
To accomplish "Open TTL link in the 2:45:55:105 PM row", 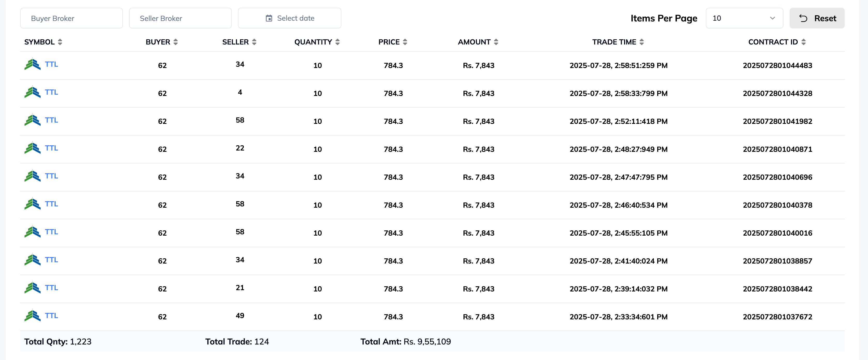I will [51, 232].
